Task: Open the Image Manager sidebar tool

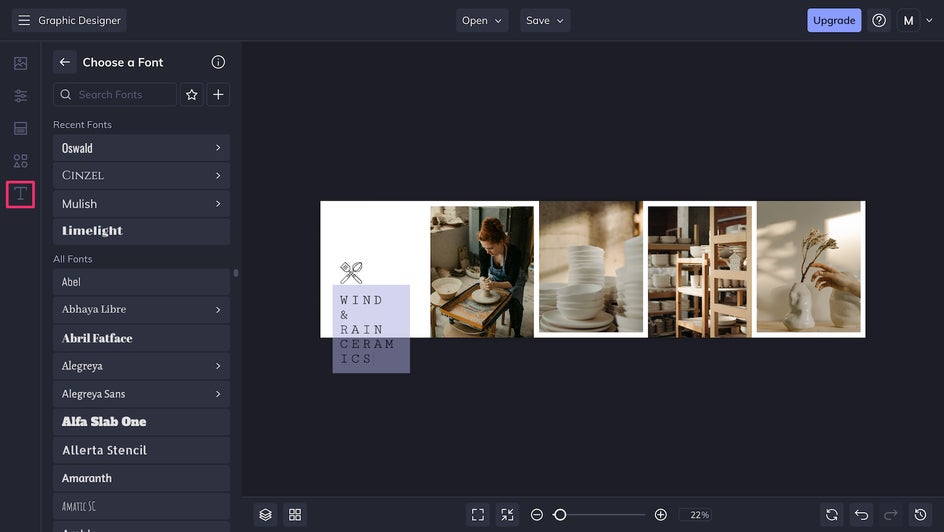Action: tap(20, 63)
